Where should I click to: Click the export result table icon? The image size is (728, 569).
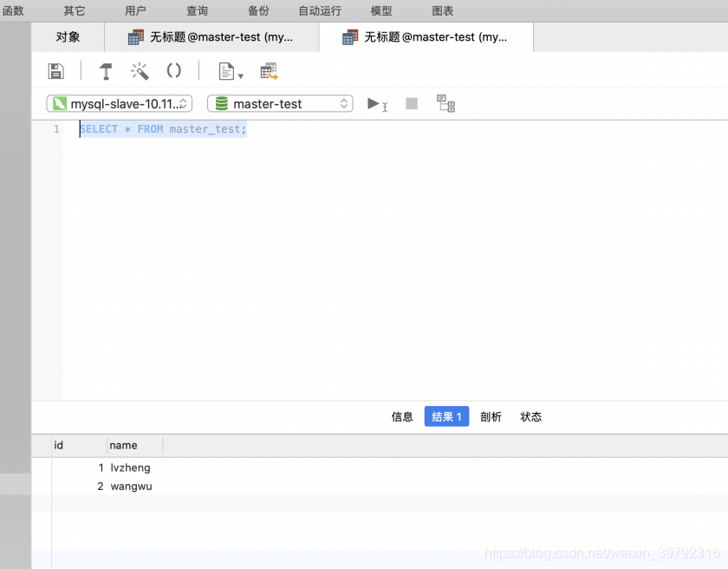[269, 71]
